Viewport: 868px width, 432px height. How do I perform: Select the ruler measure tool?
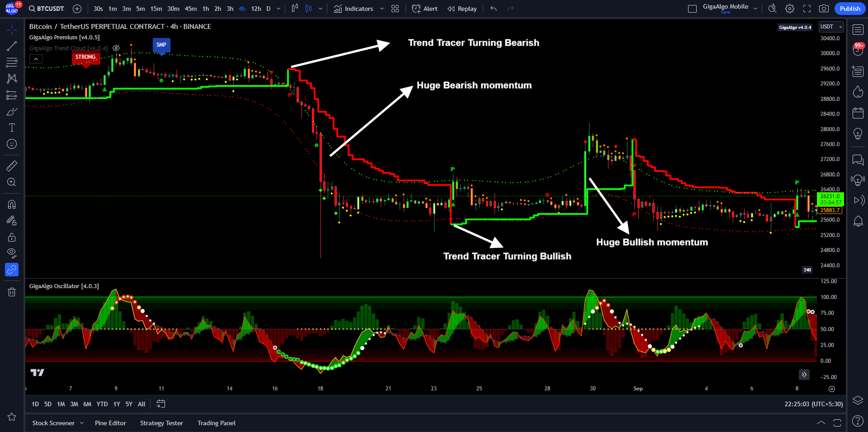point(12,166)
